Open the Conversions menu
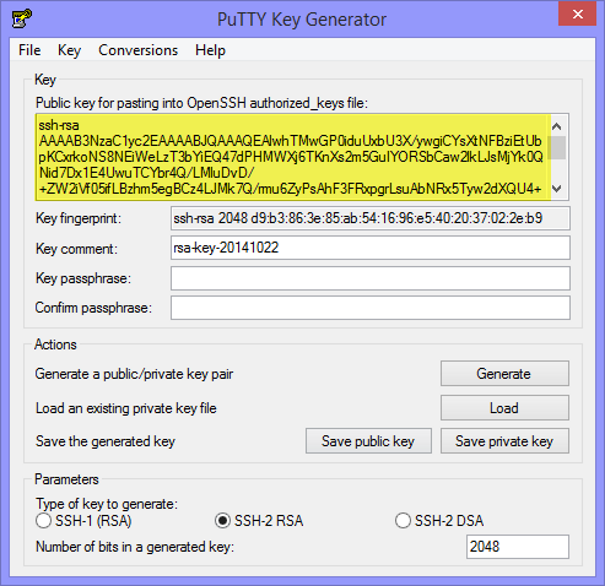Image resolution: width=605 pixels, height=586 pixels. coord(138,50)
